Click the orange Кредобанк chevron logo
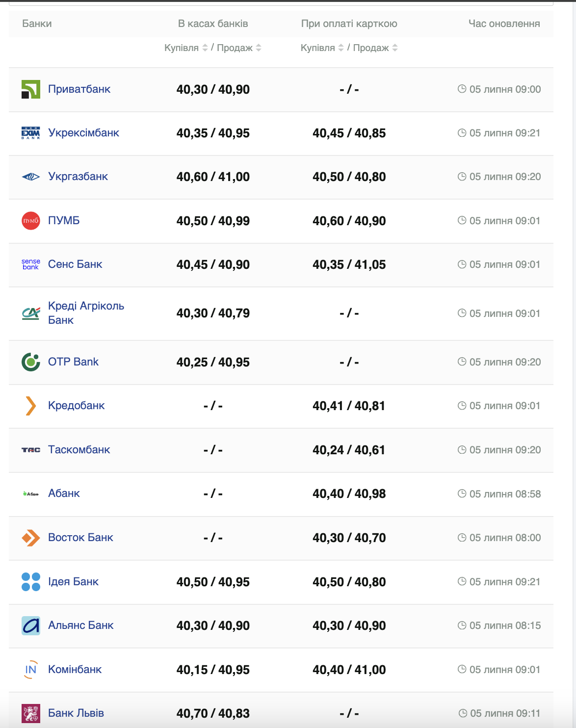This screenshot has width=576, height=728. click(x=31, y=406)
